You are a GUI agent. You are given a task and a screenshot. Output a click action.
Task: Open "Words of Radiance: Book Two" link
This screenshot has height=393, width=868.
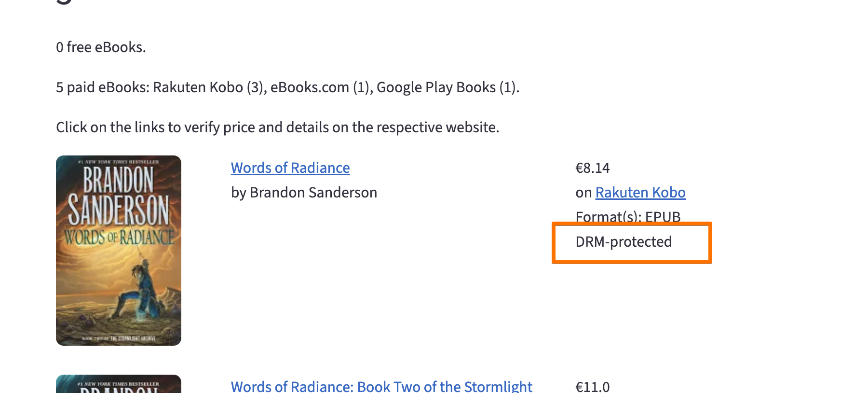[x=381, y=386]
